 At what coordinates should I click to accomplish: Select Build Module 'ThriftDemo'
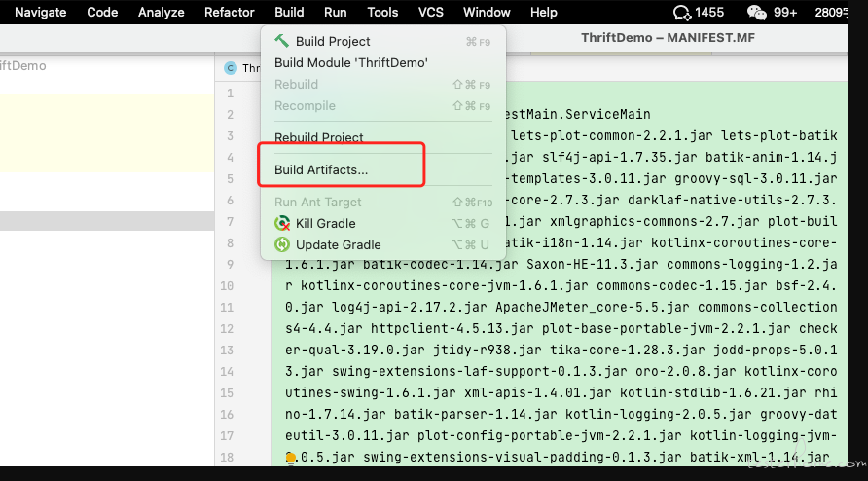click(383, 62)
